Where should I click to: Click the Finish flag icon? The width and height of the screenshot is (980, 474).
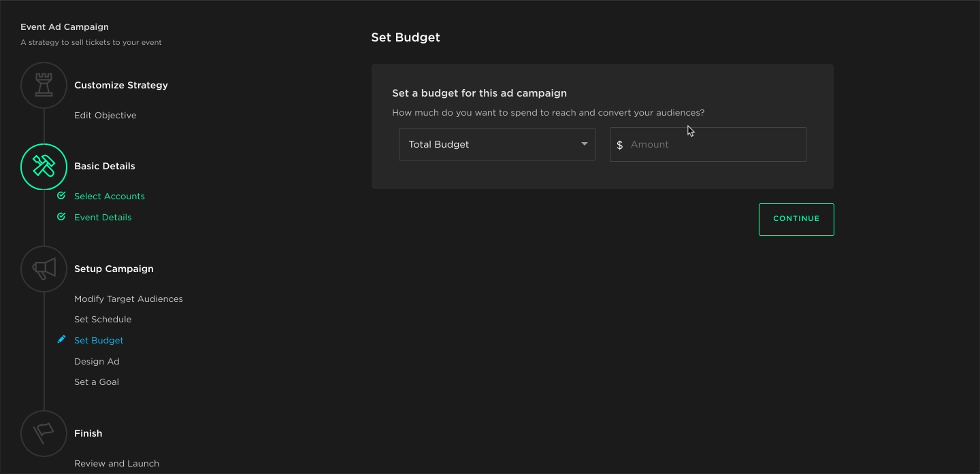[44, 433]
